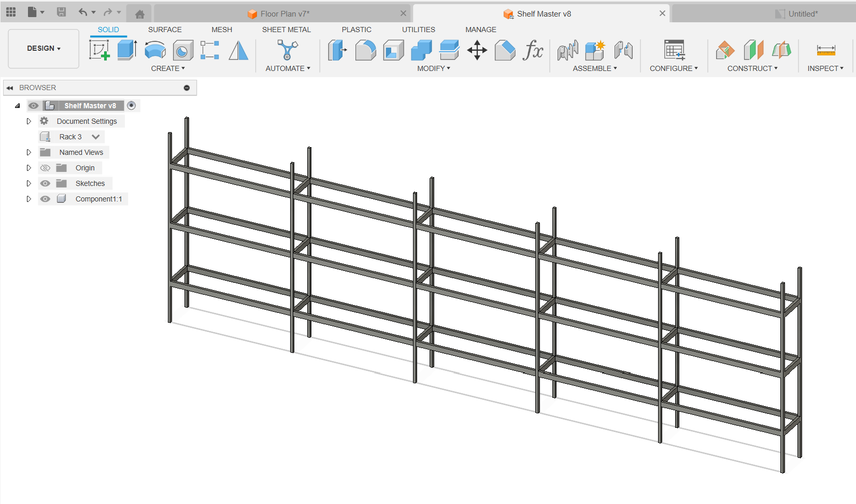This screenshot has height=504, width=856.
Task: Switch to the Mesh tab
Action: pyautogui.click(x=222, y=30)
